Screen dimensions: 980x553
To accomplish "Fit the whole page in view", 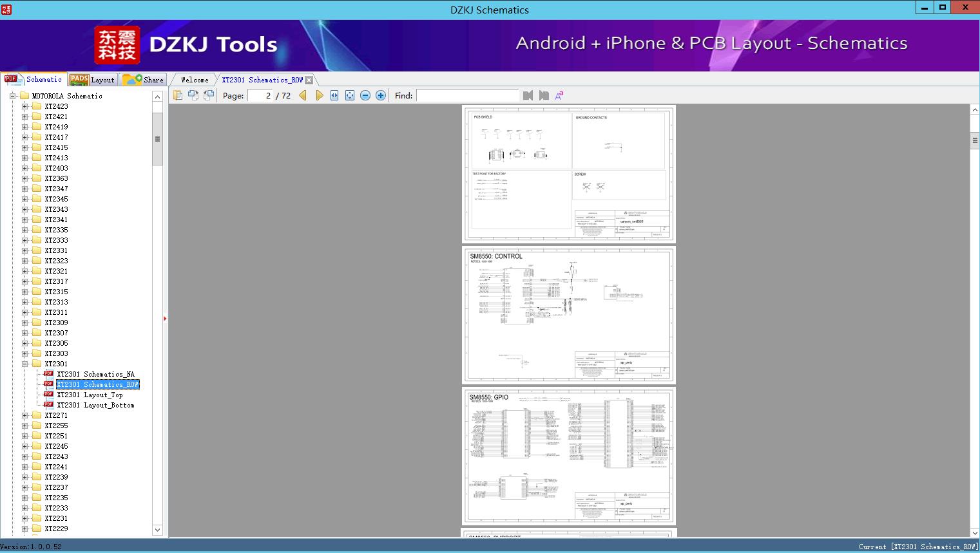I will tap(350, 95).
